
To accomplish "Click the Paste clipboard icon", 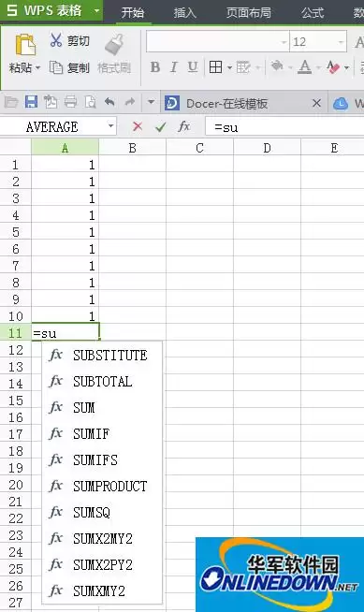I will click(25, 44).
